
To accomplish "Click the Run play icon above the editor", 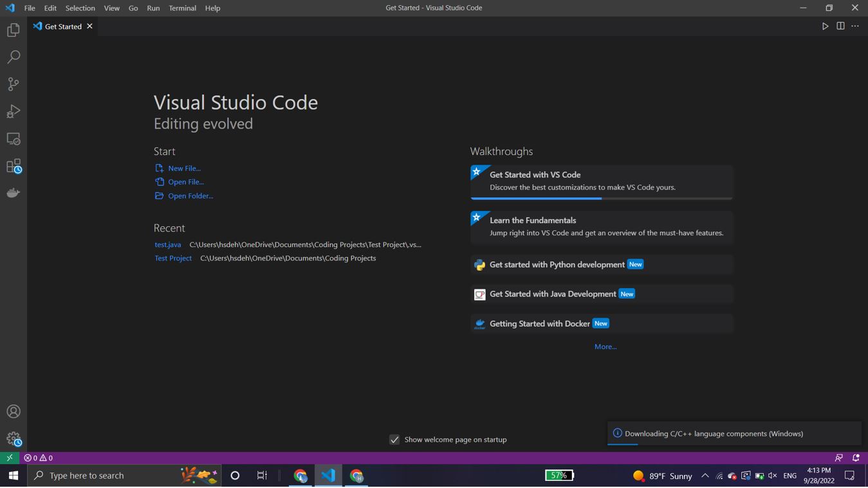I will 826,26.
